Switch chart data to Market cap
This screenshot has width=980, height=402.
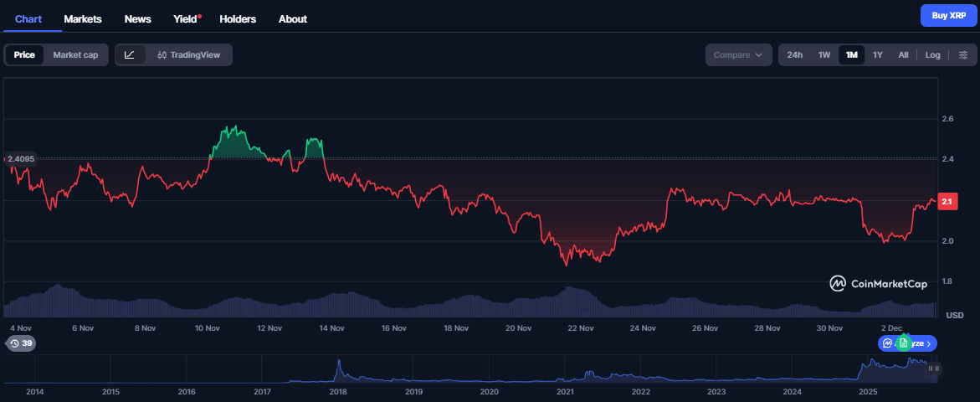[75, 55]
